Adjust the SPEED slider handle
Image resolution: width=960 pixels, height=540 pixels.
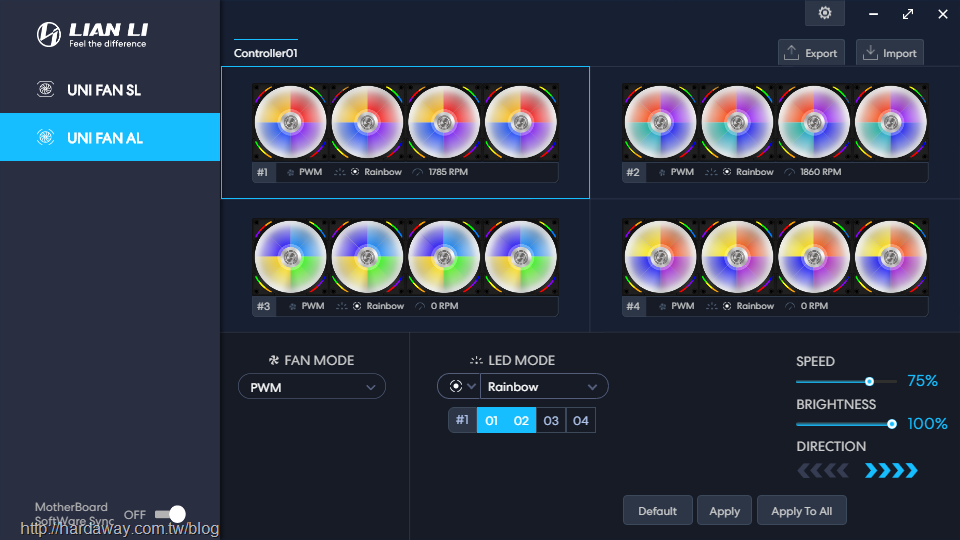click(x=869, y=381)
